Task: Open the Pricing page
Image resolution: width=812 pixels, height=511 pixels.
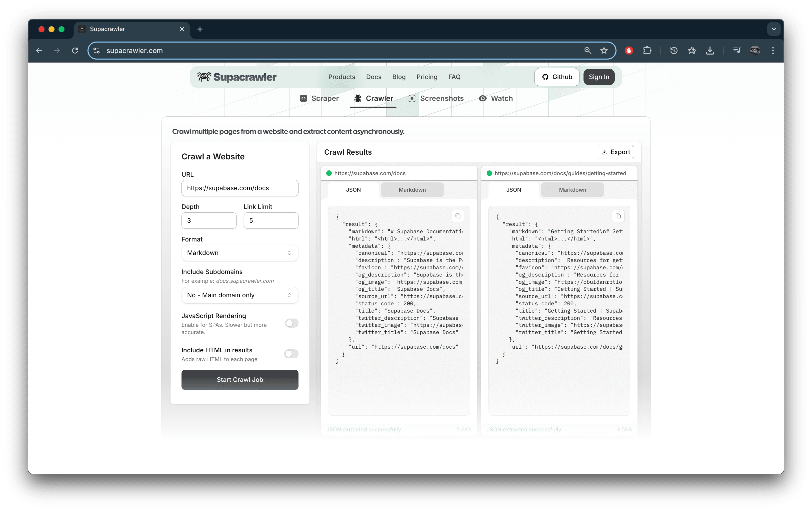Action: [426, 77]
